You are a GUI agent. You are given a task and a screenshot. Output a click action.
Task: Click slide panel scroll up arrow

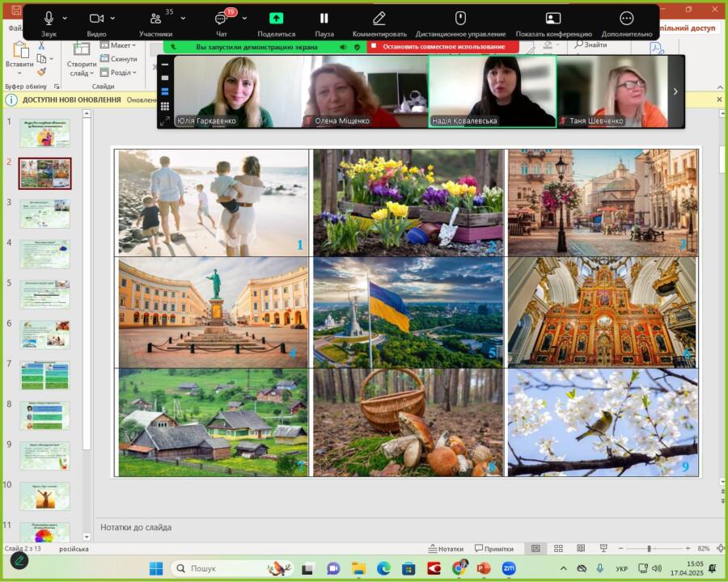tap(87, 114)
